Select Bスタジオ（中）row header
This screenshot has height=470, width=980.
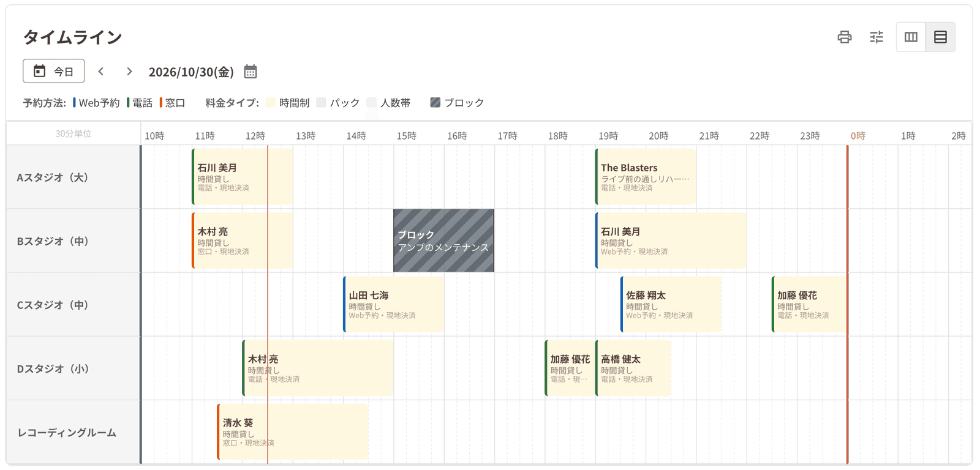point(73,241)
